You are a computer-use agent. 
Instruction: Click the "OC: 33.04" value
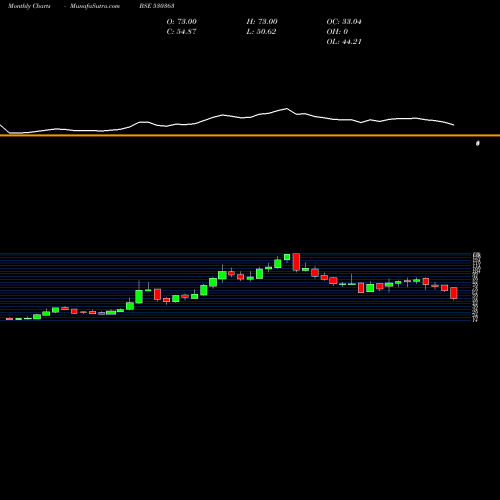coord(344,22)
